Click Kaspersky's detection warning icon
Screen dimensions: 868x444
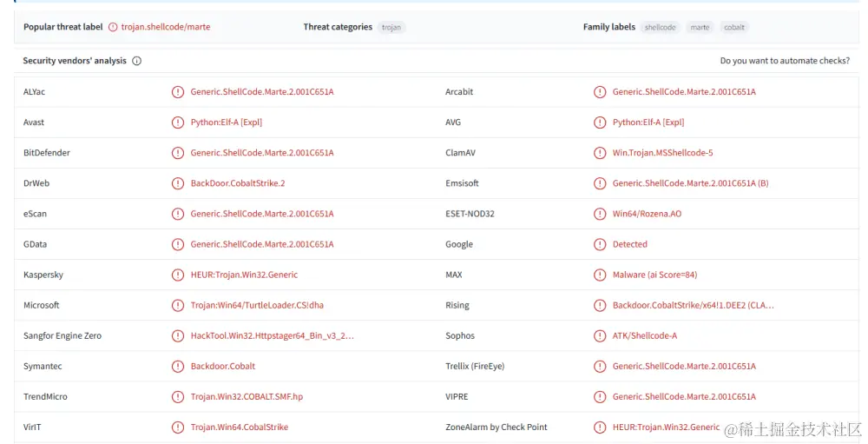click(x=178, y=275)
